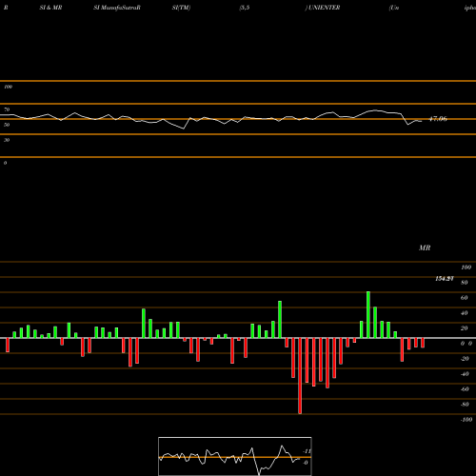This screenshot has height=476, width=476.
Task: Click the UNIENTER symbol title text
Action: 324,8
